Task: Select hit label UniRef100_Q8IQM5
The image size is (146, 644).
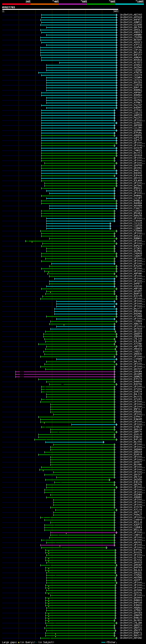Action: click(x=131, y=374)
